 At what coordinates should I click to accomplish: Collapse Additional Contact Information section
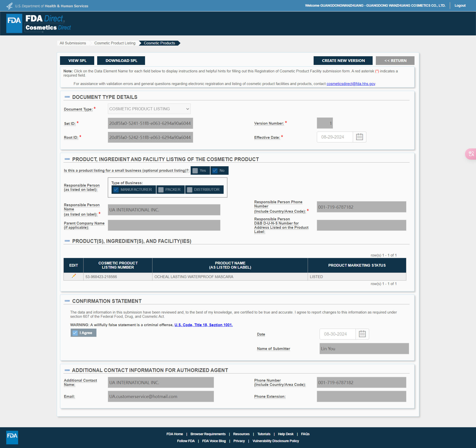(67, 370)
